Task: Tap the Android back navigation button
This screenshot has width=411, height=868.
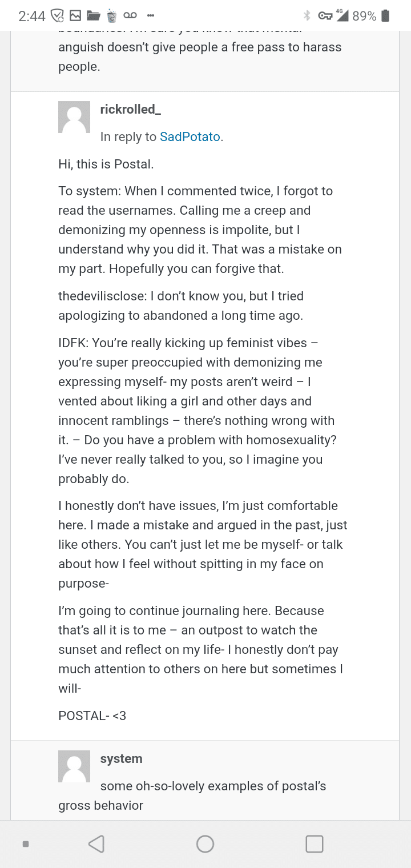Action: point(96,843)
